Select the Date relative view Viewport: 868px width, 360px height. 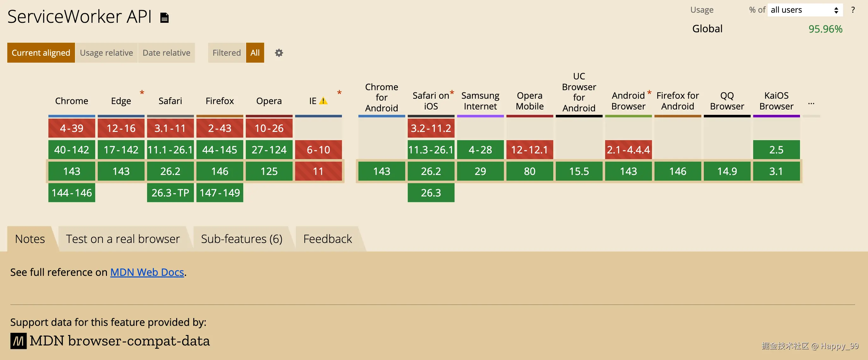pyautogui.click(x=166, y=53)
